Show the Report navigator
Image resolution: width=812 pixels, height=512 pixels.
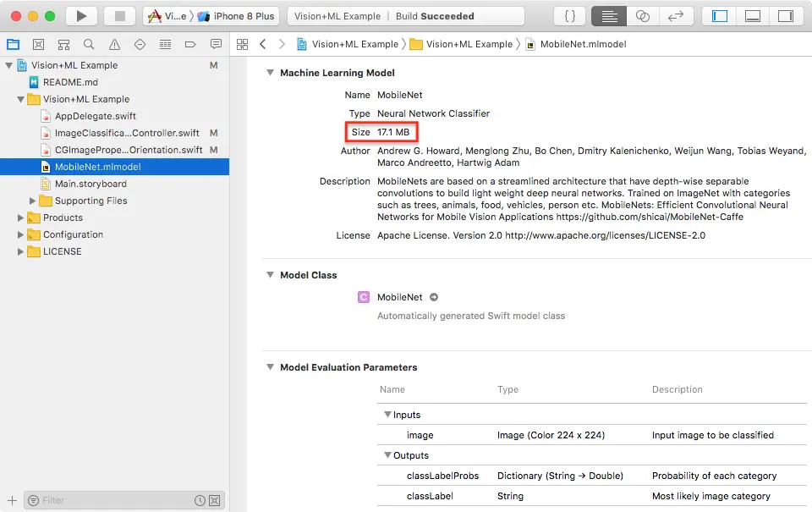tap(216, 45)
